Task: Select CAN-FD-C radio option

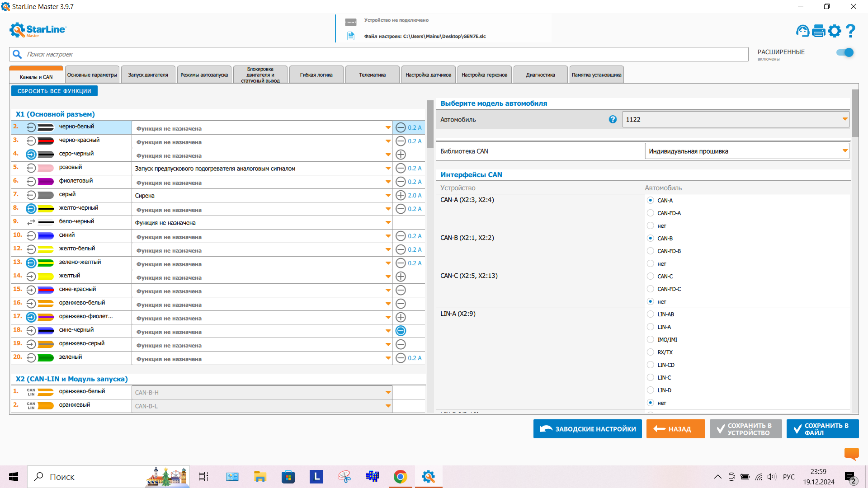Action: click(x=651, y=289)
